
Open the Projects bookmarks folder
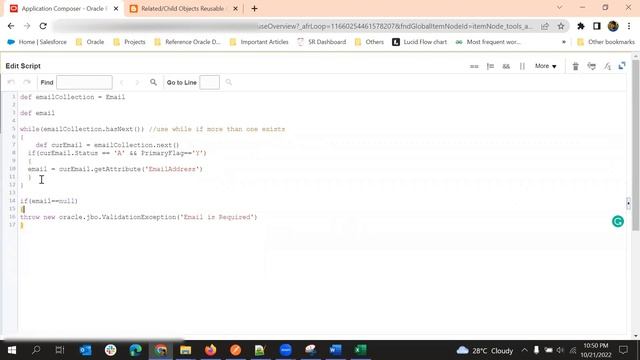[x=129, y=42]
